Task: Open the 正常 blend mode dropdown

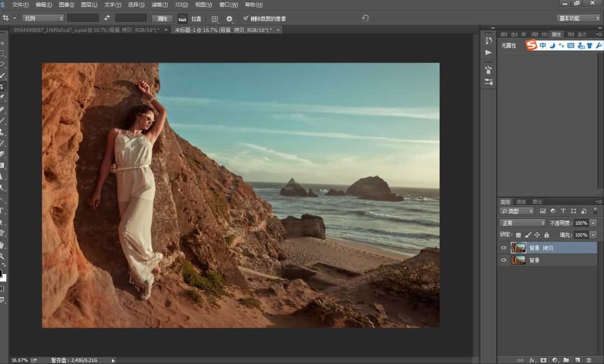Action: [x=522, y=223]
